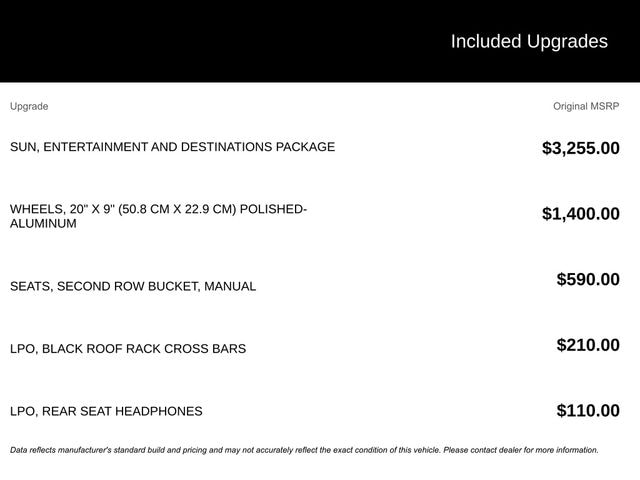The width and height of the screenshot is (640, 480).
Task: Click the empty left side of the black banner
Action: pyautogui.click(x=150, y=41)
